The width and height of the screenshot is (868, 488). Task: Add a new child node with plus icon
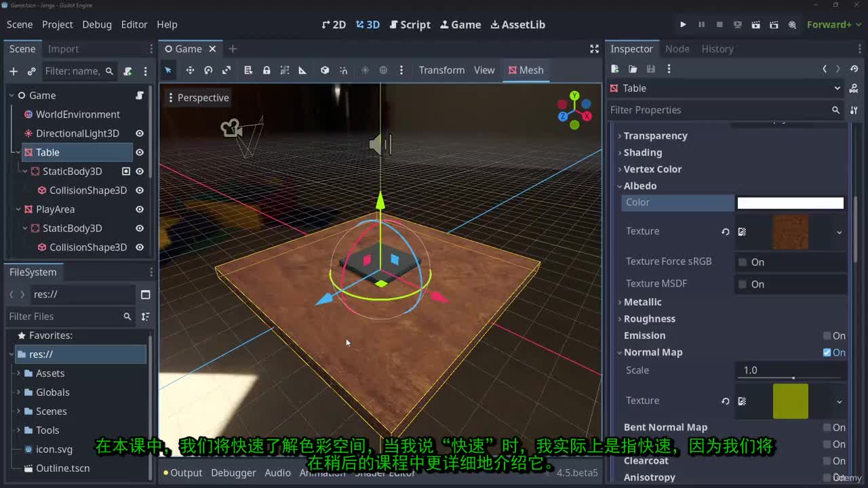tap(14, 71)
